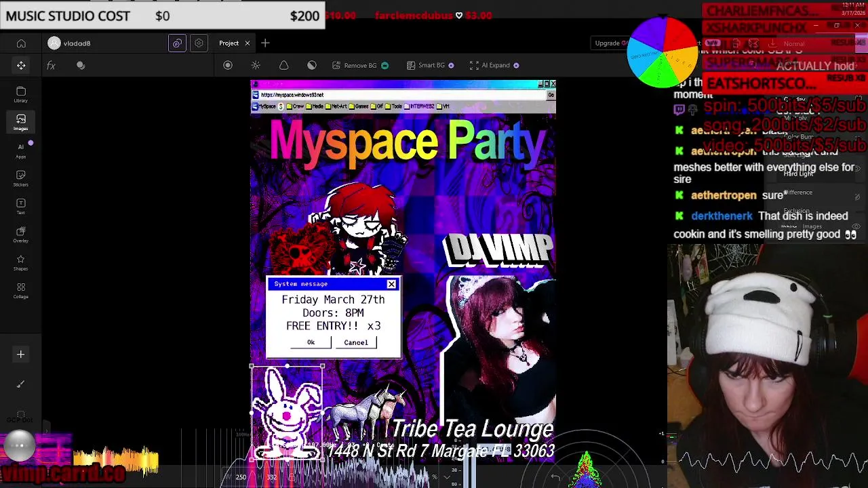Open the Library panel
868x488 pixels.
(x=21, y=94)
